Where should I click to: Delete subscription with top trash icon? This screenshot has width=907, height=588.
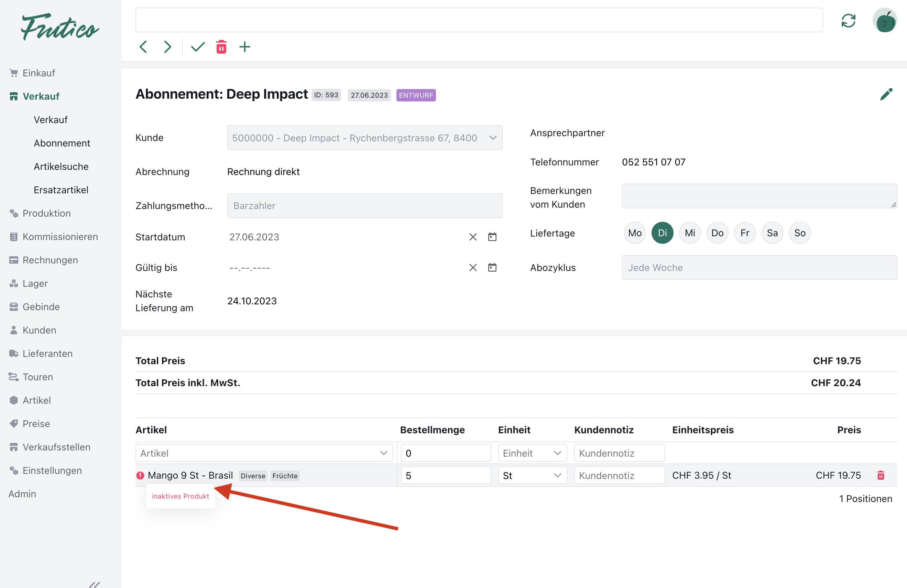point(221,47)
